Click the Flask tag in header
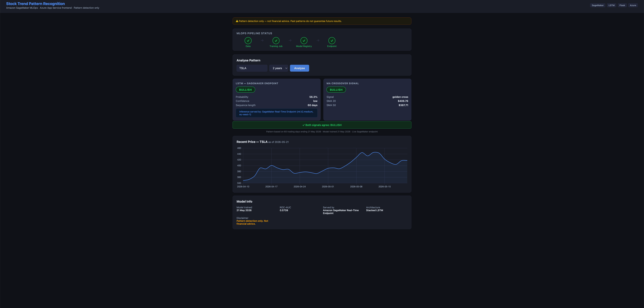Image resolution: width=644 pixels, height=308 pixels. click(622, 5)
